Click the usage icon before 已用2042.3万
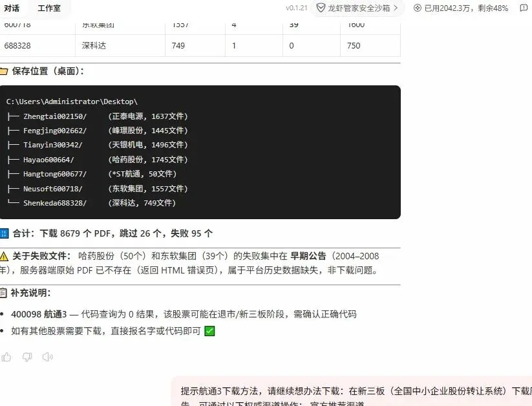Viewport: 532px width, 406px height. (x=418, y=8)
